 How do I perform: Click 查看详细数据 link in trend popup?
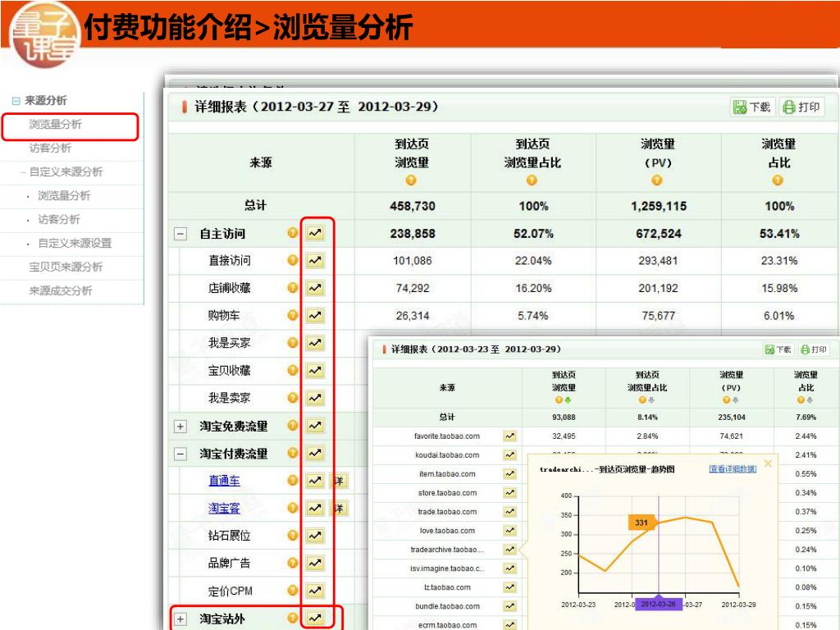pos(733,468)
